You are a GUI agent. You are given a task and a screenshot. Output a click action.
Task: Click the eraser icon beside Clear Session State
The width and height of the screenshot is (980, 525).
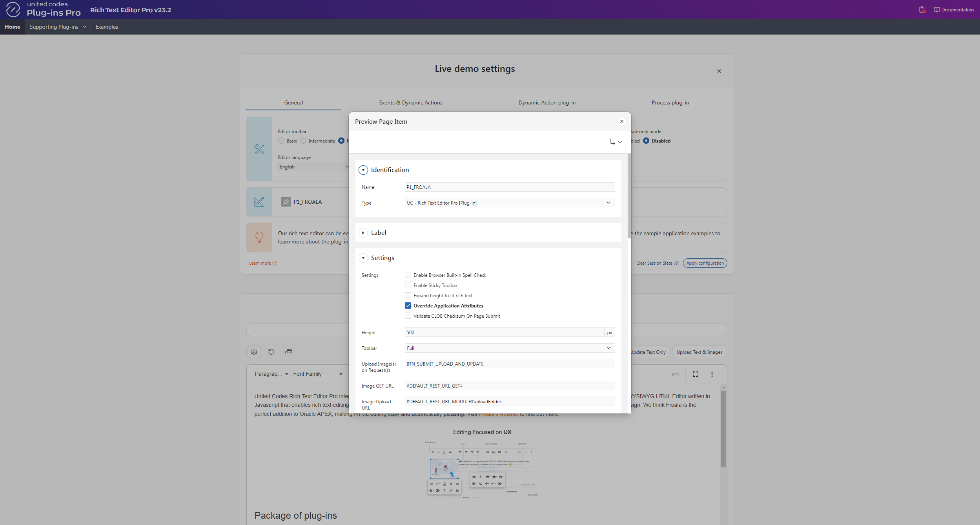[676, 263]
